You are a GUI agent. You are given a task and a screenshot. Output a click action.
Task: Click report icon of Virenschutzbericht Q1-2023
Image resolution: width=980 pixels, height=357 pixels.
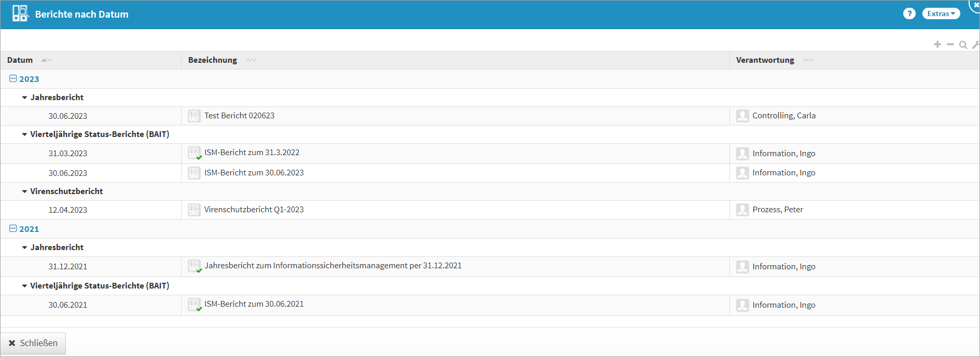tap(194, 210)
